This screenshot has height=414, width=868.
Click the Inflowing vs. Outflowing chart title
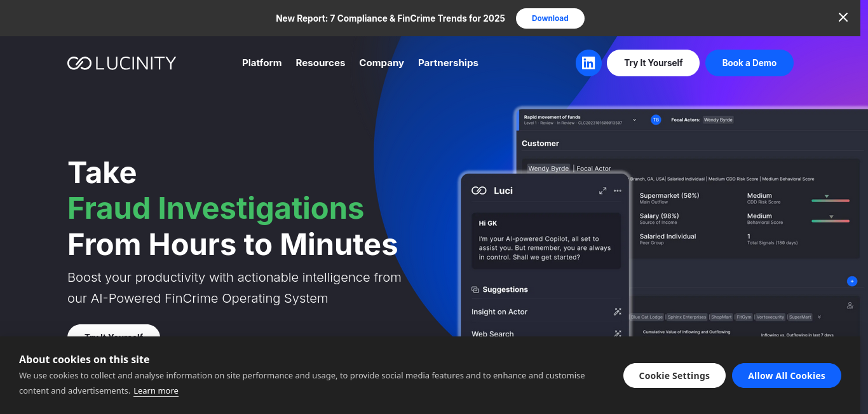[x=797, y=335]
